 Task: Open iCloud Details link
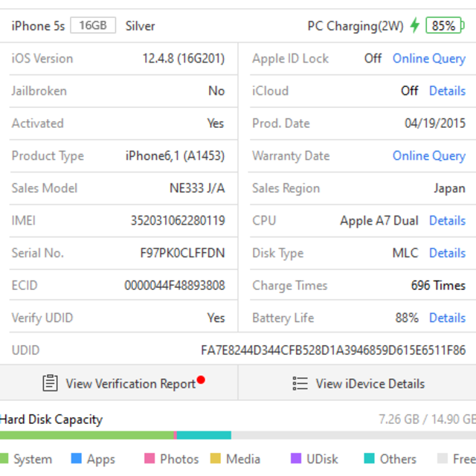tap(447, 91)
